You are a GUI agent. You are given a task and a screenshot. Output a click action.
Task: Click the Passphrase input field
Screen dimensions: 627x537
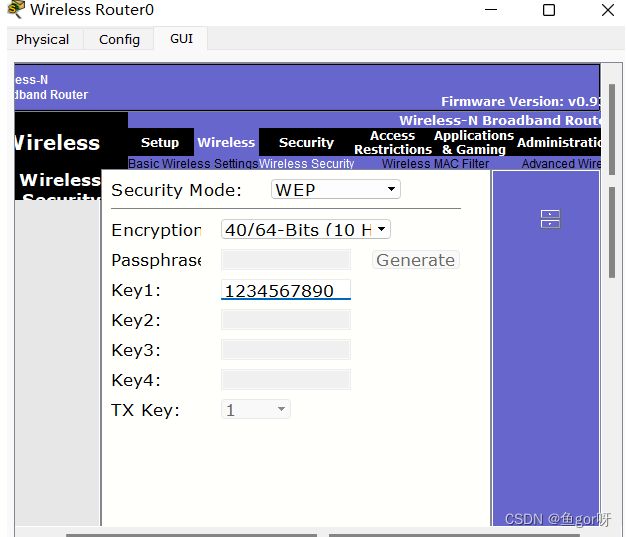click(286, 260)
